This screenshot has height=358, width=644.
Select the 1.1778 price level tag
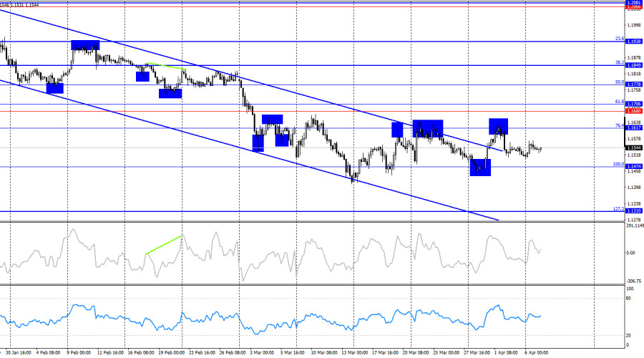coord(634,84)
